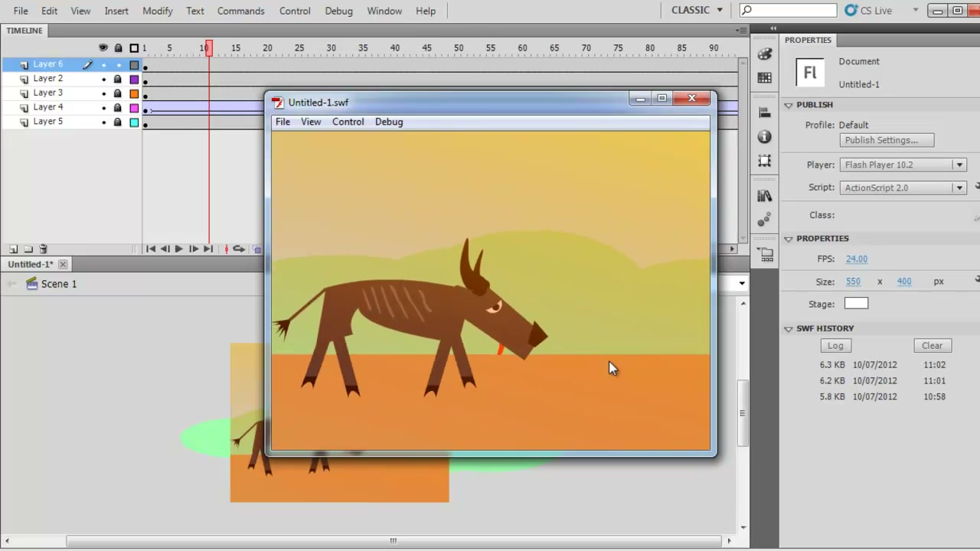
Task: Open the Motion Presets panel icon
Action: tap(764, 220)
